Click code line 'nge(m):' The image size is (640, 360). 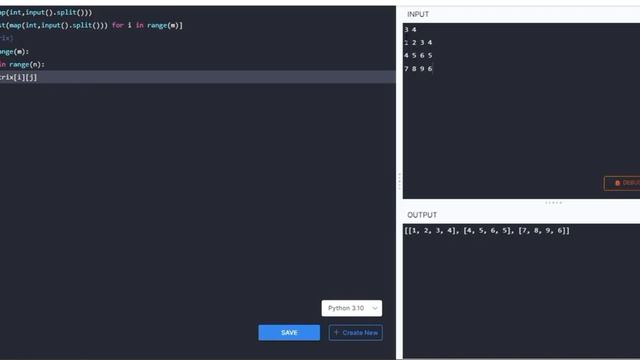tap(15, 51)
